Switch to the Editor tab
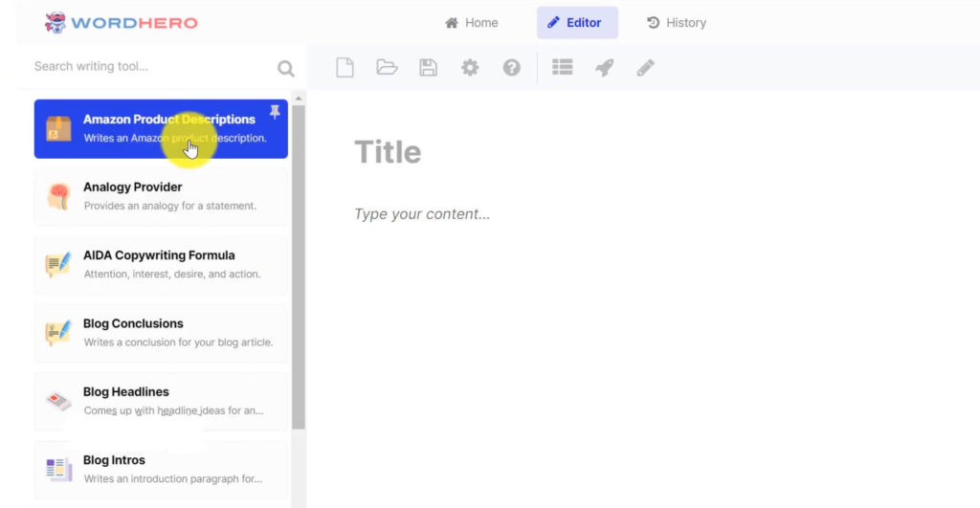Viewport: 980px width, 508px height. click(577, 23)
